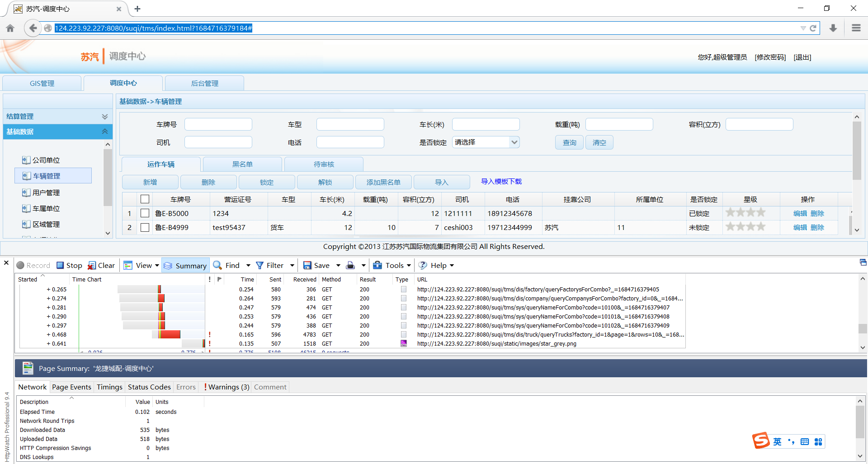868x464 pixels.
Task: Check the checkbox for row 鲁E-B4999
Action: (145, 227)
